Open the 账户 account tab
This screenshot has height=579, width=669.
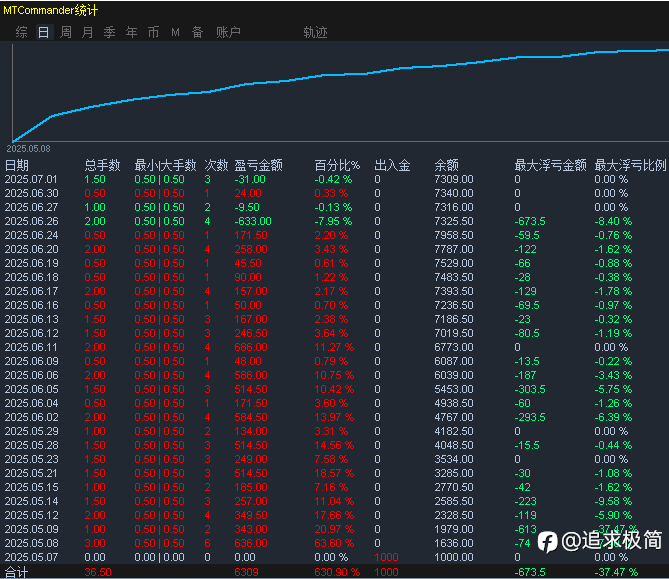tap(228, 32)
